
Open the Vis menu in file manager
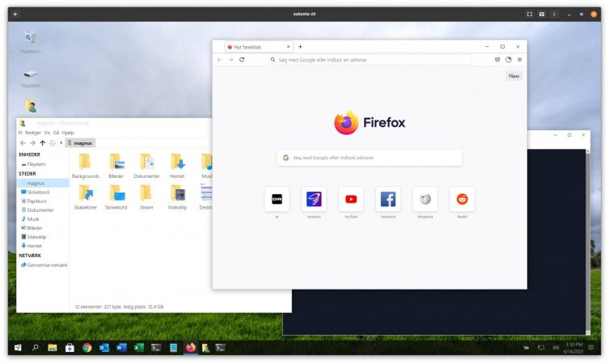(x=47, y=133)
